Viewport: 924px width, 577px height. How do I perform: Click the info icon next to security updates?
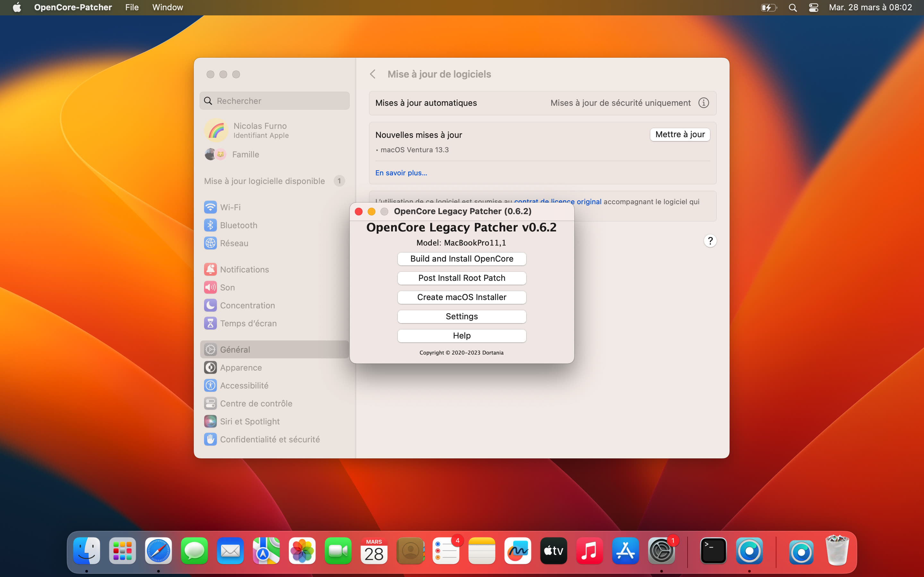(x=703, y=103)
